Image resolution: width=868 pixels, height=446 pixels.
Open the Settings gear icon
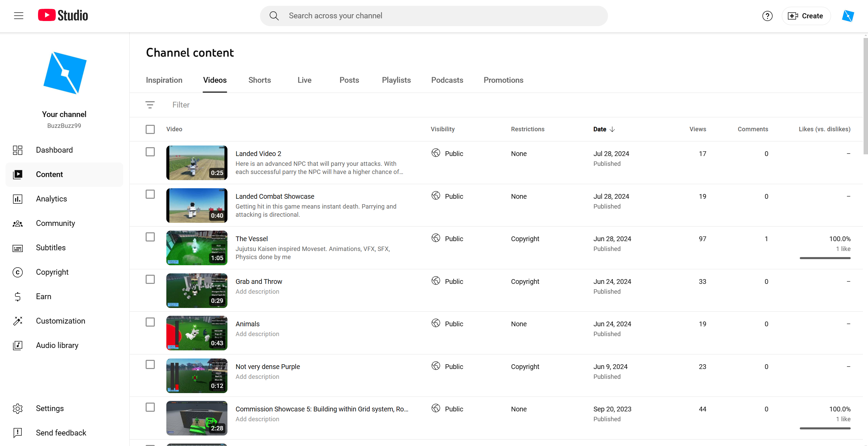[18, 408]
